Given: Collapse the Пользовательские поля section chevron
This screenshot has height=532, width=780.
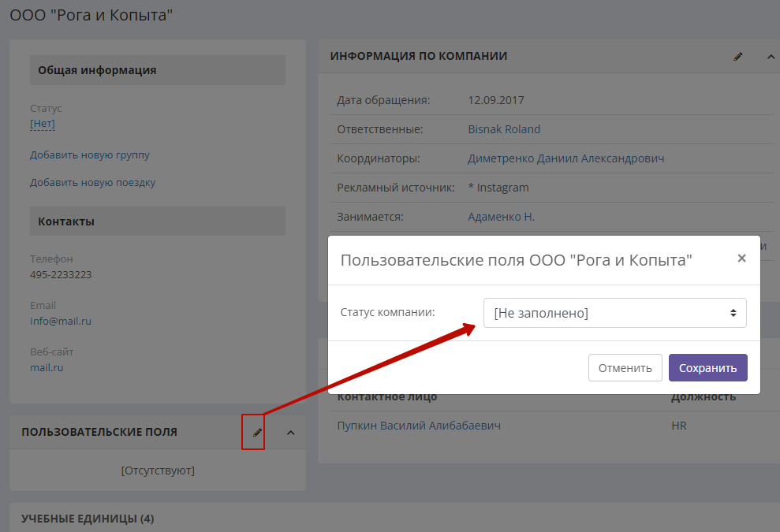Looking at the screenshot, I should point(290,433).
